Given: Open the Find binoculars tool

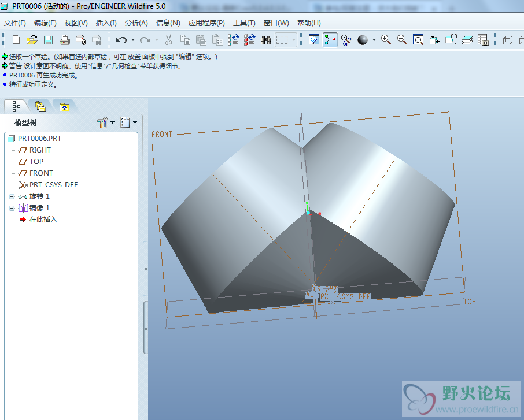Looking at the screenshot, I should click(266, 40).
